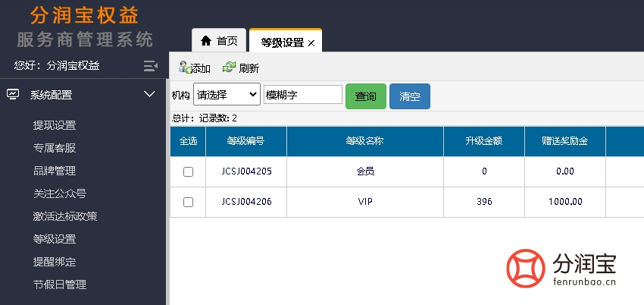Click the VIP level name cell
The width and height of the screenshot is (644, 305).
pos(365,202)
